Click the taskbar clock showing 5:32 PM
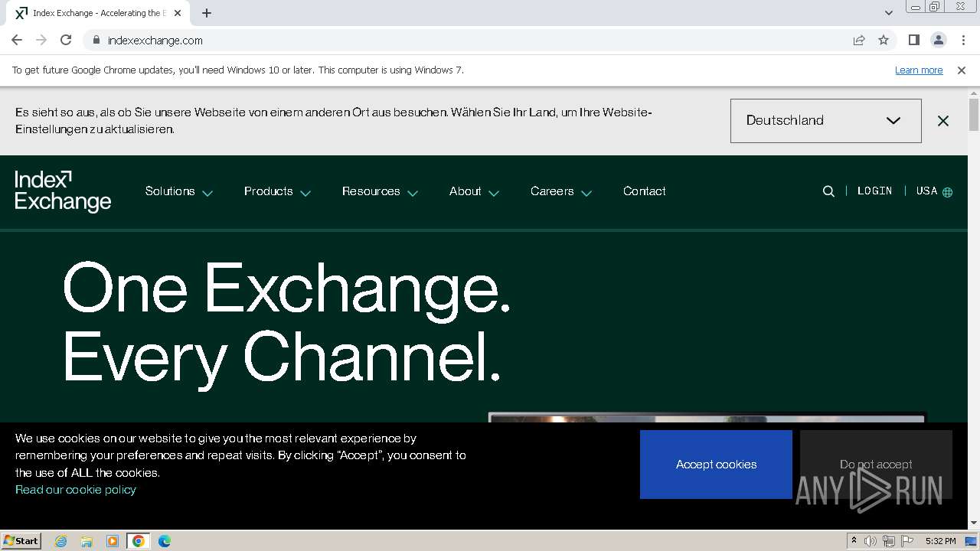Screen dimensions: 980x551 tap(940, 541)
